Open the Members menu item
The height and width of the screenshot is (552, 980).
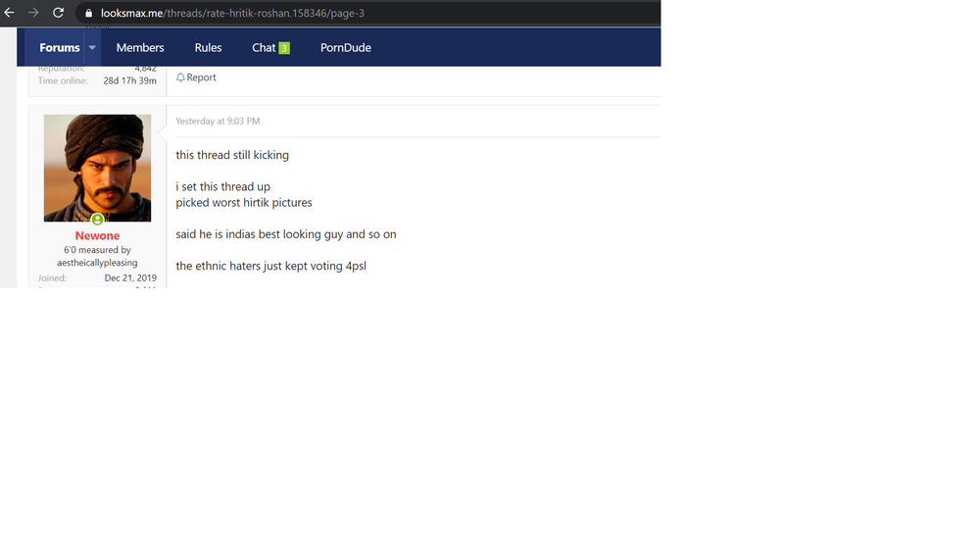tap(140, 47)
